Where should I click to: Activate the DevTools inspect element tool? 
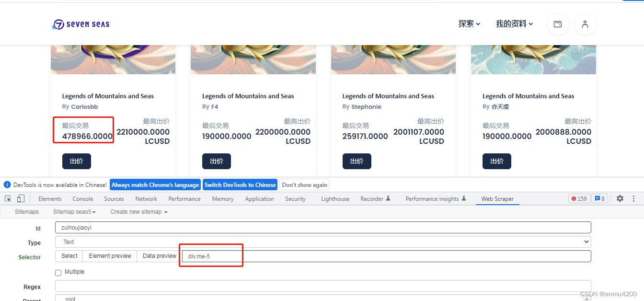[8, 198]
